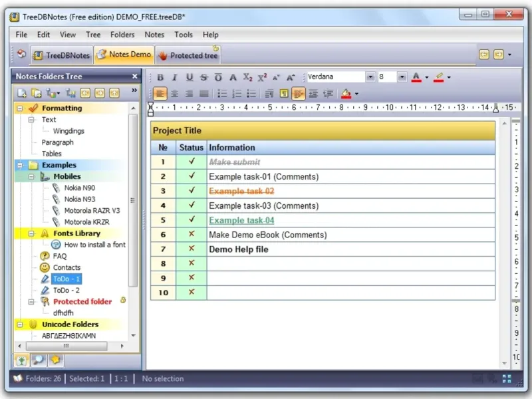The image size is (532, 399).
Task: Navigate tree forward with right arrow
Action: (x=100, y=92)
